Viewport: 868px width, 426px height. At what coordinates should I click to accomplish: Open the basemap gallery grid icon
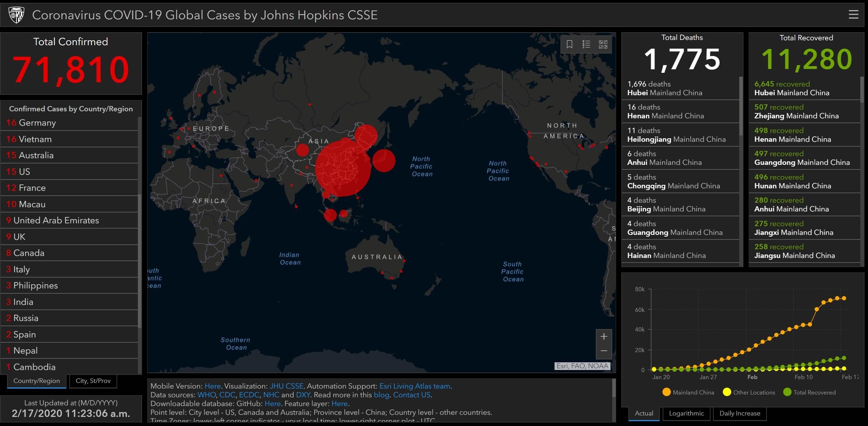point(603,44)
